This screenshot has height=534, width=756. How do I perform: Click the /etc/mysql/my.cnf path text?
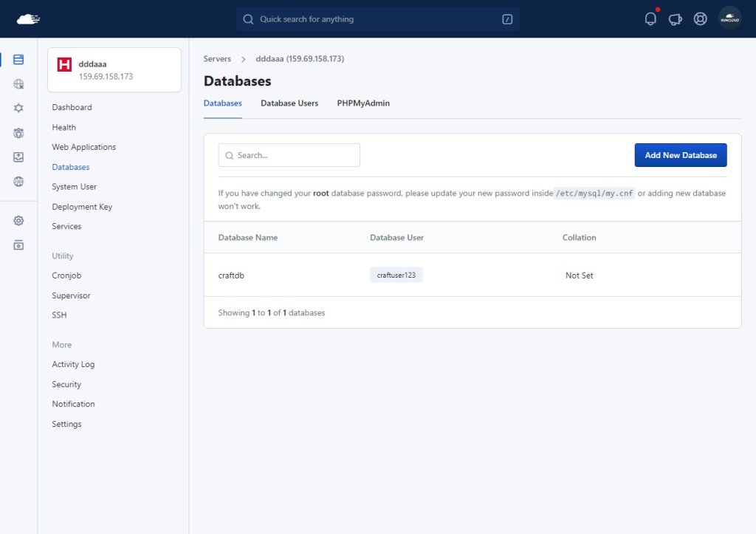tap(594, 194)
